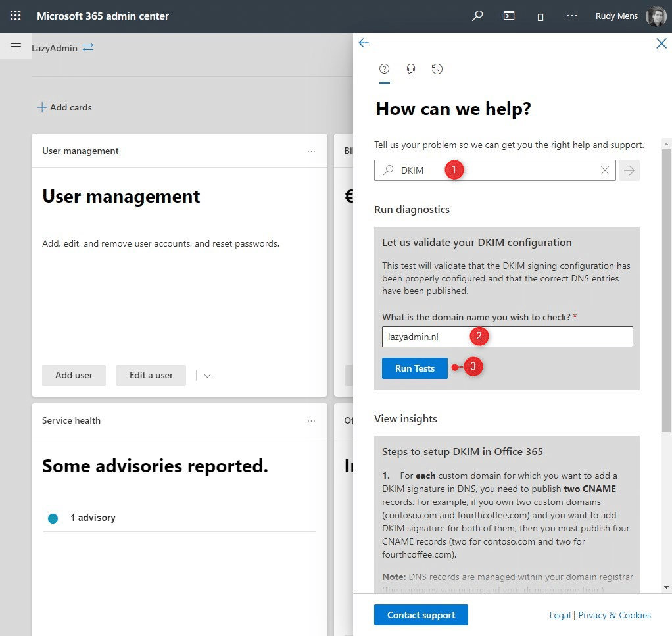
Task: Click the Steps to setup DKIM heading
Action: click(462, 452)
